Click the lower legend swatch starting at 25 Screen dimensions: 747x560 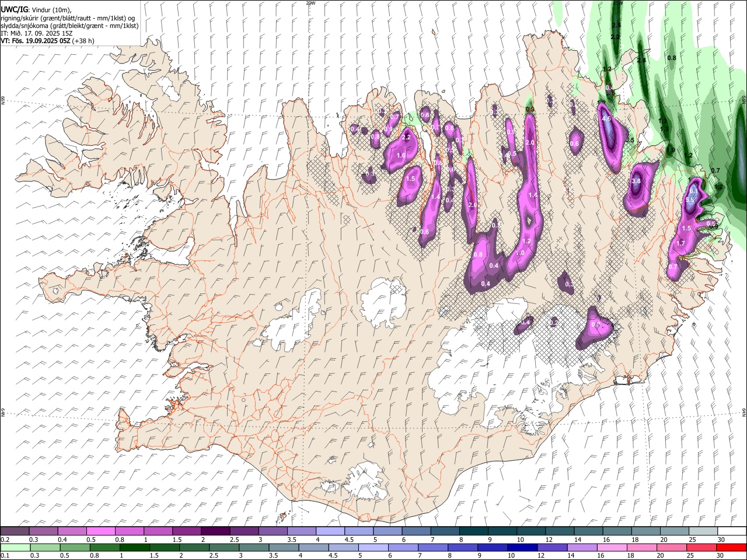click(701, 547)
